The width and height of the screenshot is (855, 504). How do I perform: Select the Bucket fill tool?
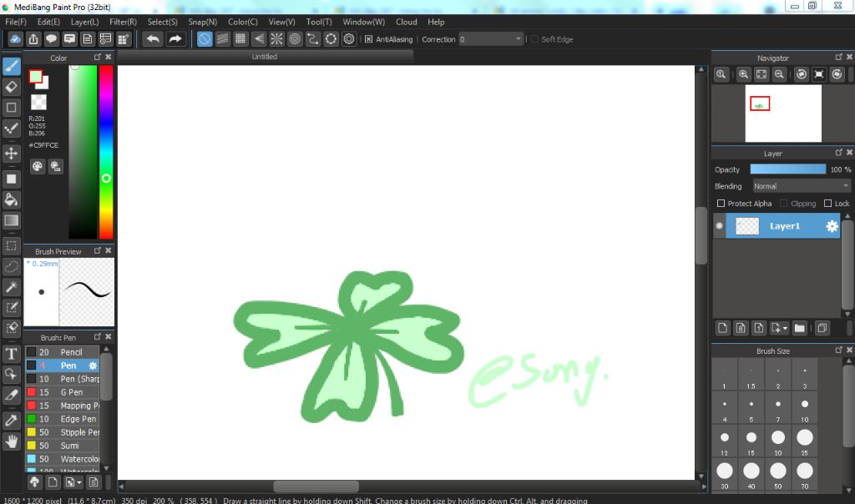12,199
